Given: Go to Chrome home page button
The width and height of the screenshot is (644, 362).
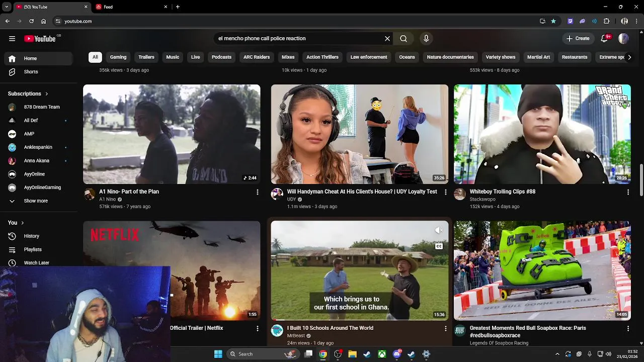Looking at the screenshot, I should pos(43,21).
